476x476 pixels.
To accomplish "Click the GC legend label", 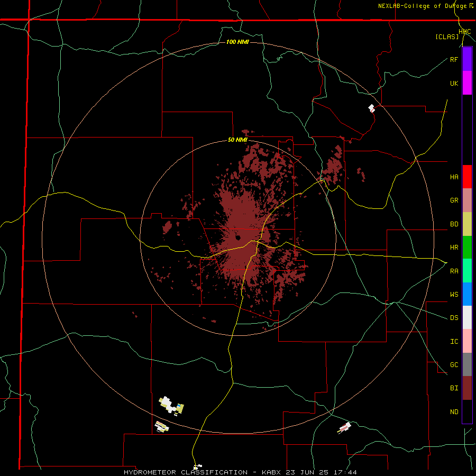I will [x=454, y=364].
